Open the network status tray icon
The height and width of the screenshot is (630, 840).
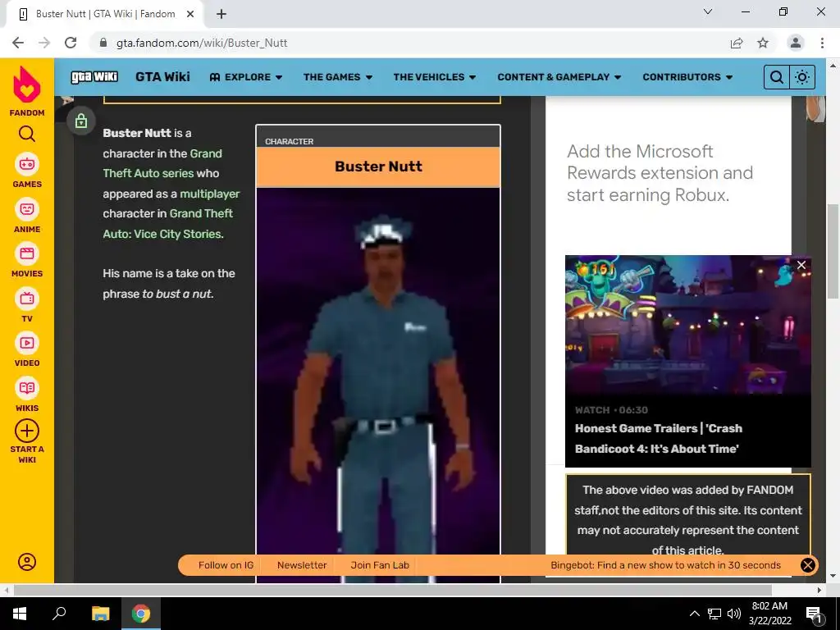coord(714,614)
